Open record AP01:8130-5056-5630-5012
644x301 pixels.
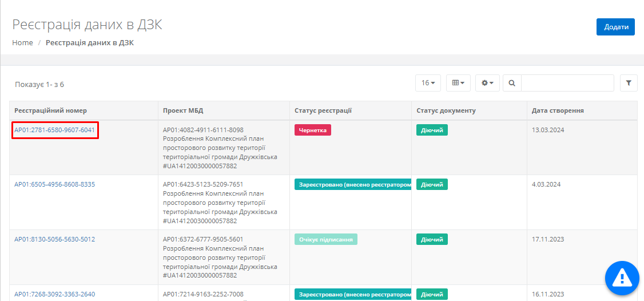[55, 239]
